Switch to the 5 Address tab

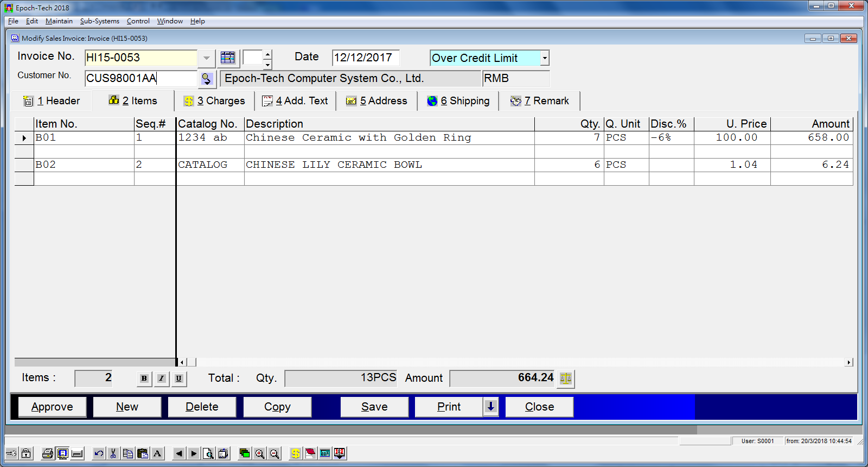(x=376, y=101)
